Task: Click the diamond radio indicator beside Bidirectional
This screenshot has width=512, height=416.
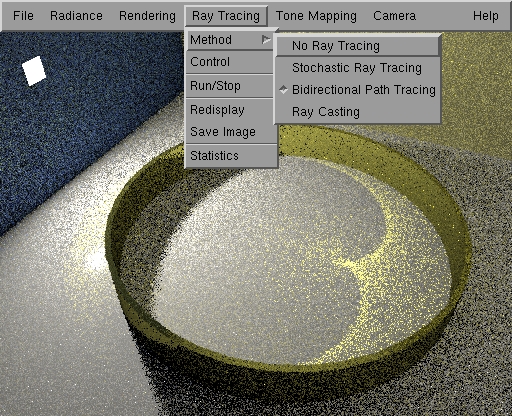Action: [283, 90]
